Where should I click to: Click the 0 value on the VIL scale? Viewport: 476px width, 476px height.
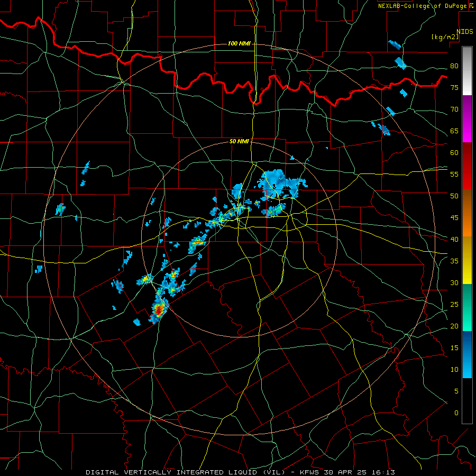point(456,413)
